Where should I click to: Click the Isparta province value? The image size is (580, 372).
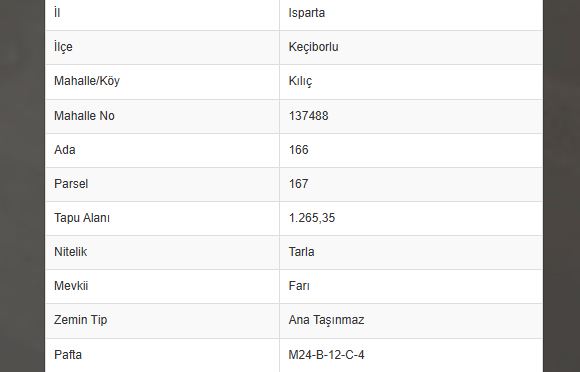(x=307, y=13)
